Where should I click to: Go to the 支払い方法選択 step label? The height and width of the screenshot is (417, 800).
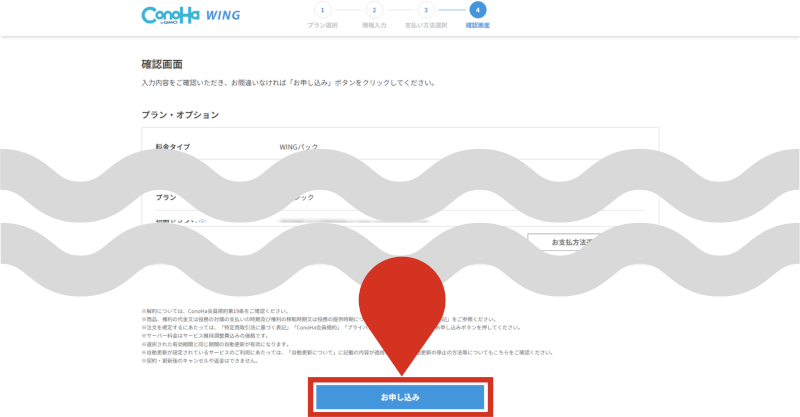[x=426, y=24]
